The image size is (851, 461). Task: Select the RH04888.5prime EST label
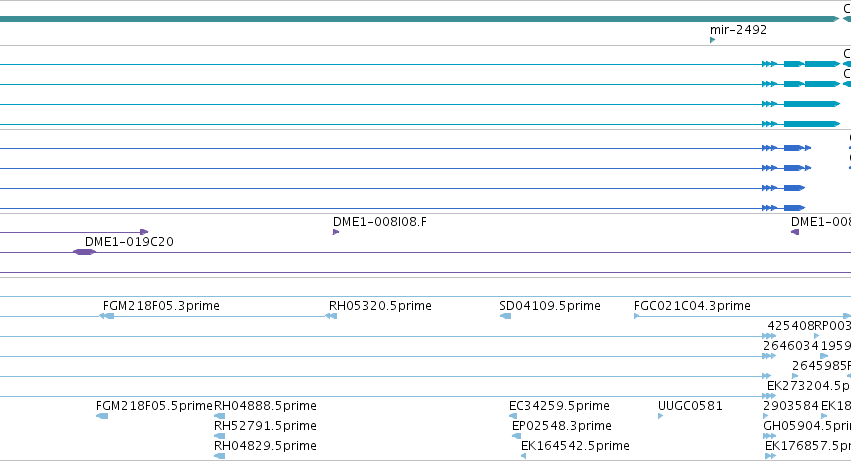265,406
